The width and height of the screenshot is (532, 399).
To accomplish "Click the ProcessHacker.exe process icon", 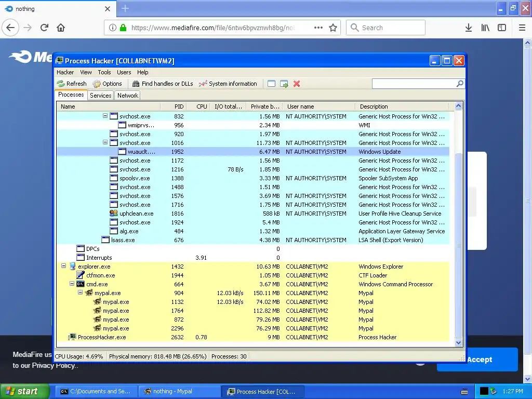I will pyautogui.click(x=72, y=337).
